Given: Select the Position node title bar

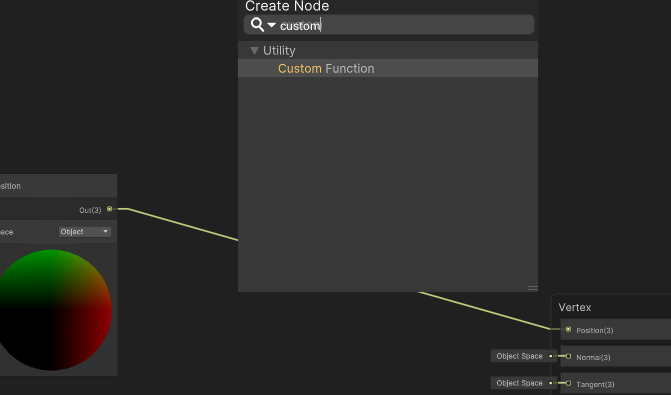Looking at the screenshot, I should coord(58,186).
